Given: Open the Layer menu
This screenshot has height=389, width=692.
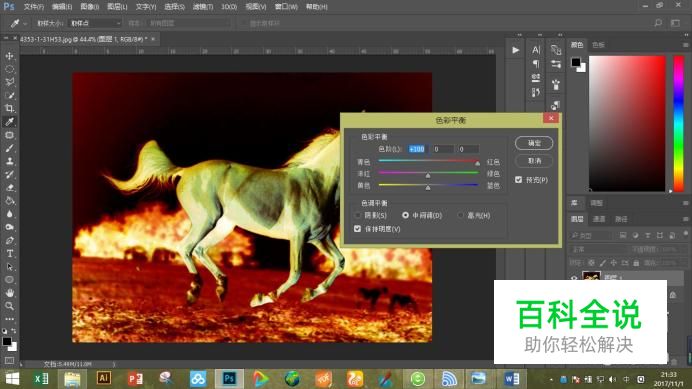Looking at the screenshot, I should click(x=117, y=7).
